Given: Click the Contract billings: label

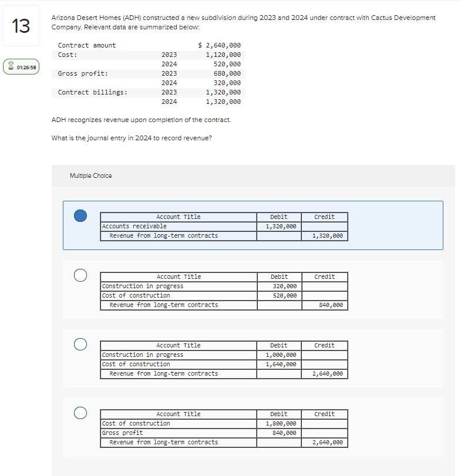Looking at the screenshot, I should pos(93,92).
